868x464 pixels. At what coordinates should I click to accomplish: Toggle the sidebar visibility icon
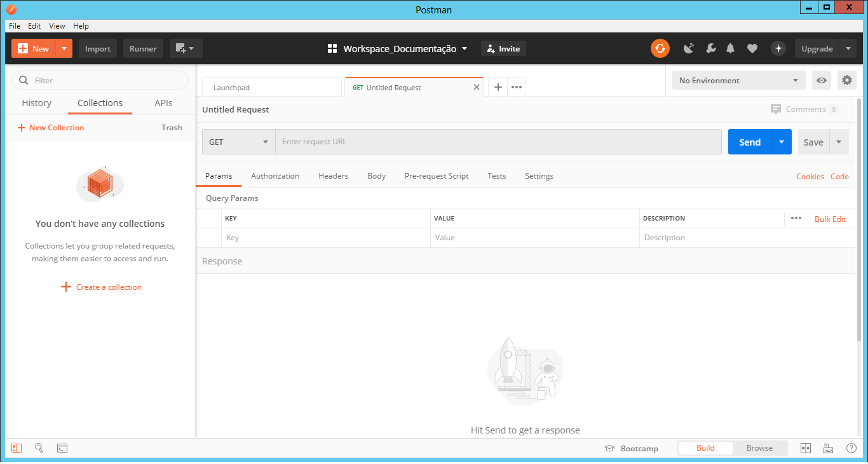click(17, 448)
